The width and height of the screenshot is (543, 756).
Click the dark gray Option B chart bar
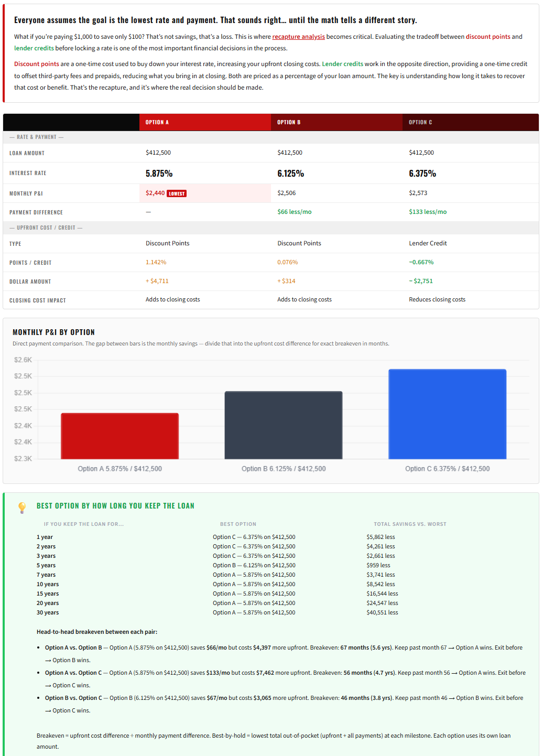click(x=284, y=425)
